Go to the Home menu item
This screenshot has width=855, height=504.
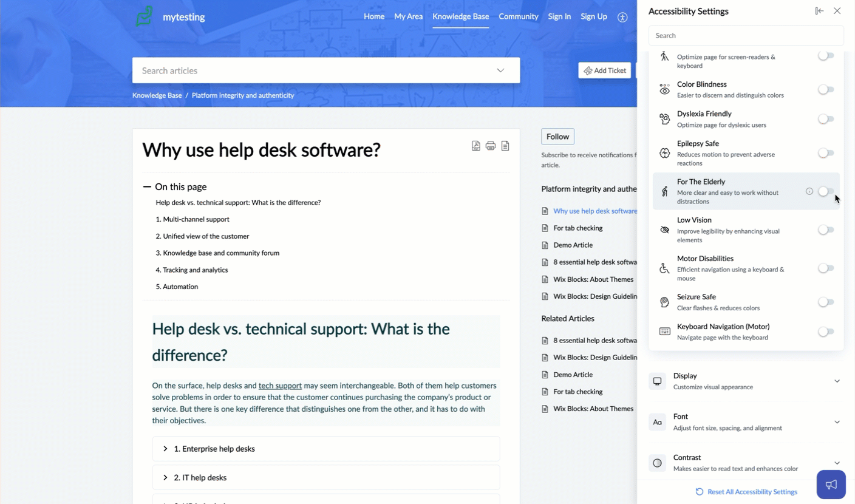tap(374, 16)
